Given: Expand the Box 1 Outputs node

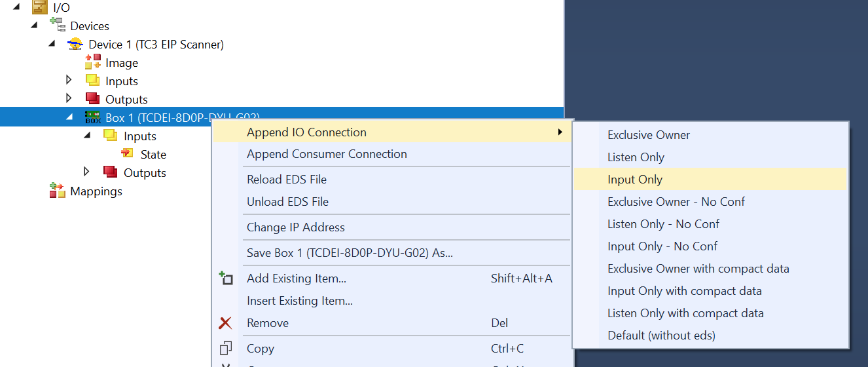Looking at the screenshot, I should pyautogui.click(x=87, y=172).
